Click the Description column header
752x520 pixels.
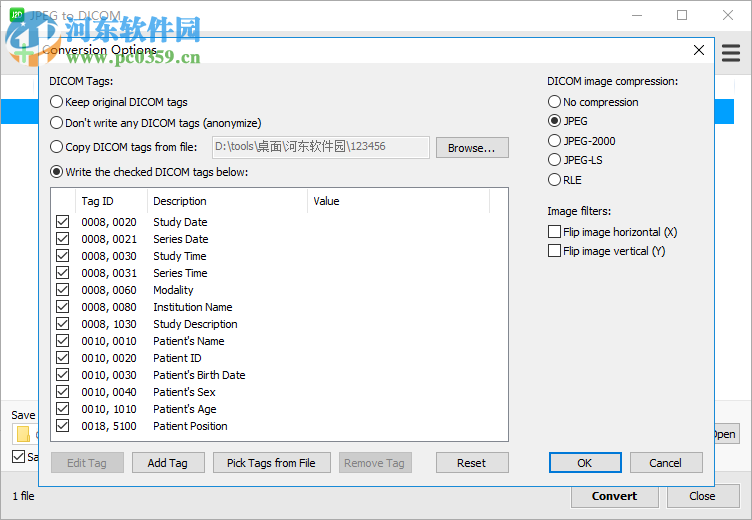coord(227,201)
